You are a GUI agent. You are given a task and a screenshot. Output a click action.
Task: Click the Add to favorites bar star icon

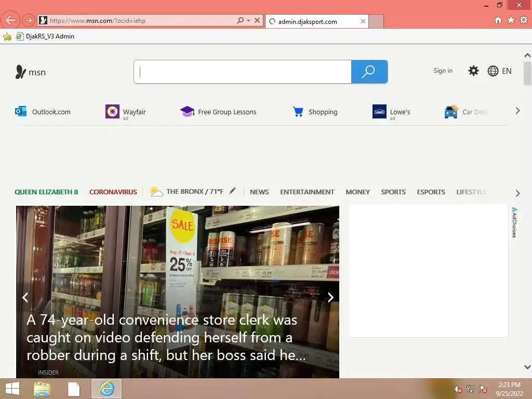[x=7, y=36]
